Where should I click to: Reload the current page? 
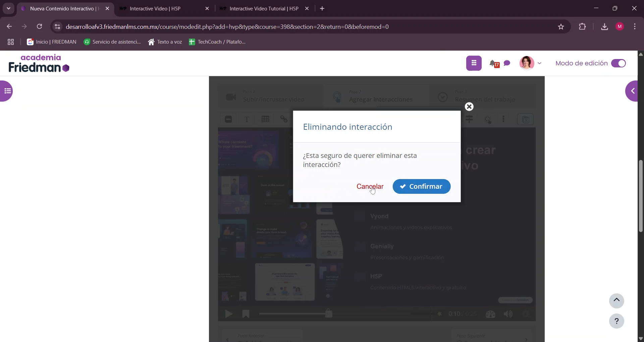tap(39, 27)
